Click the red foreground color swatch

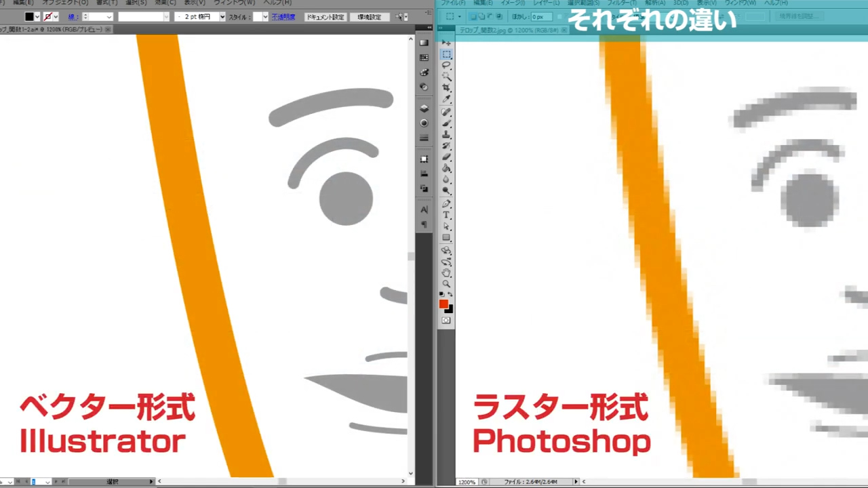(x=443, y=304)
